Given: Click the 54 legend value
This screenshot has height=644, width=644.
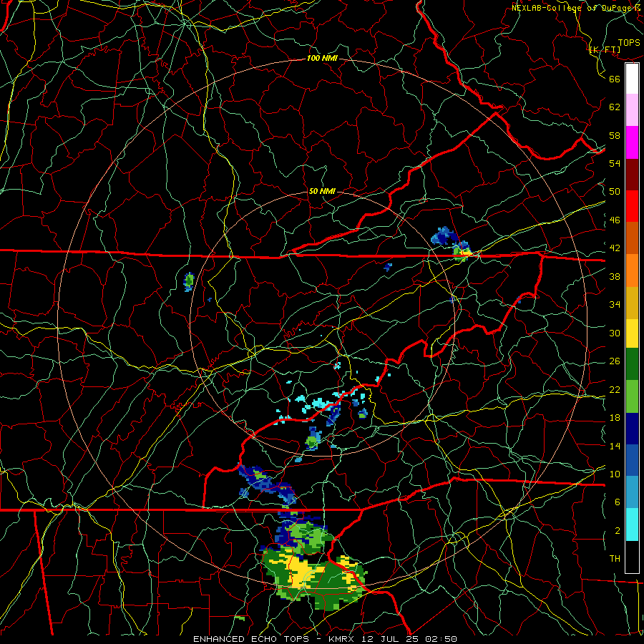Looking at the screenshot, I should (x=615, y=163).
